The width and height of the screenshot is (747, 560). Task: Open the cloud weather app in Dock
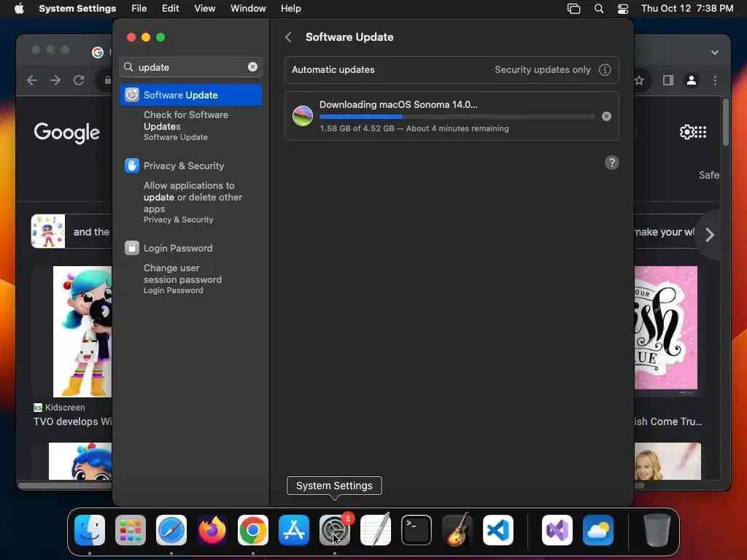[x=598, y=530]
